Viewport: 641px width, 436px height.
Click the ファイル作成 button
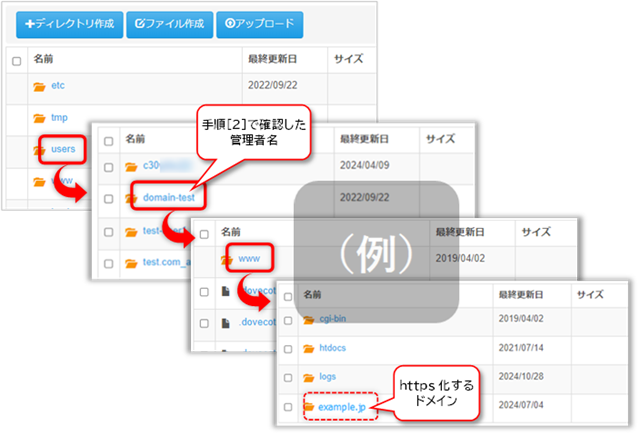[168, 22]
